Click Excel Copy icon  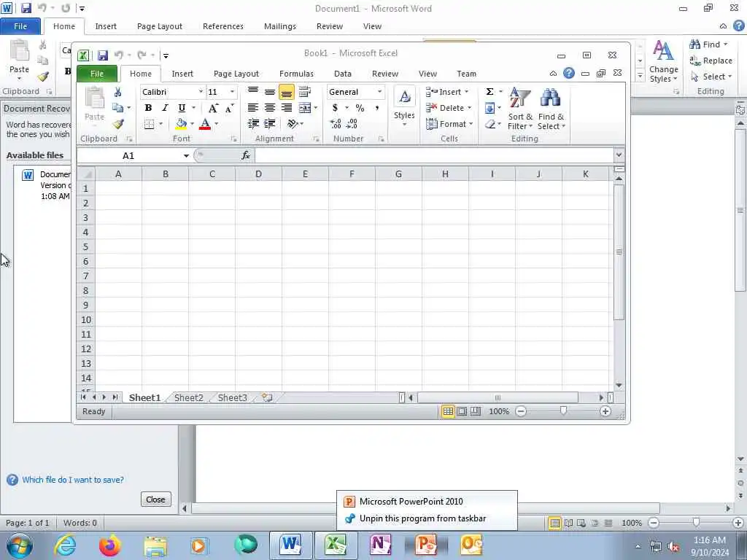(117, 108)
